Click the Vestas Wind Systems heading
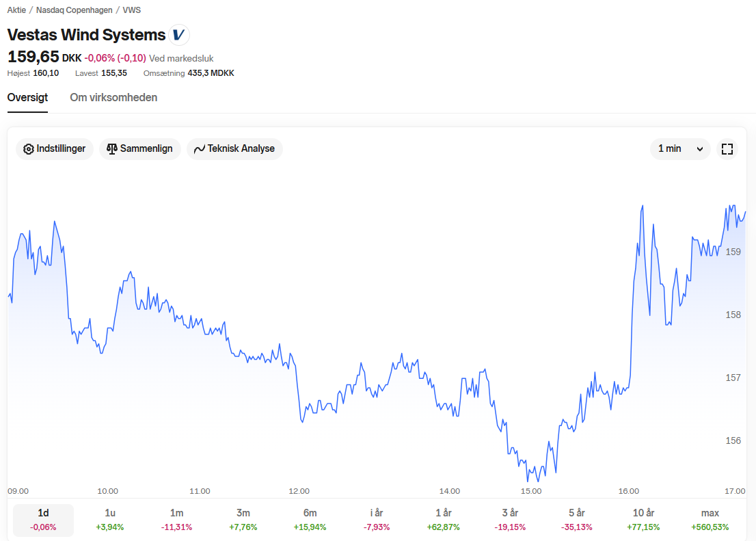Screen dimensions: 756x541 pyautogui.click(x=86, y=35)
